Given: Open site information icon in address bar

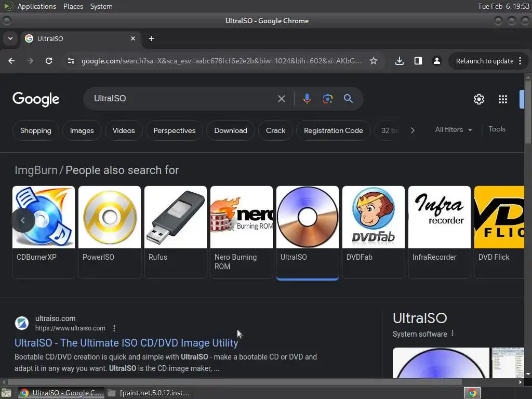Looking at the screenshot, I should tap(71, 61).
